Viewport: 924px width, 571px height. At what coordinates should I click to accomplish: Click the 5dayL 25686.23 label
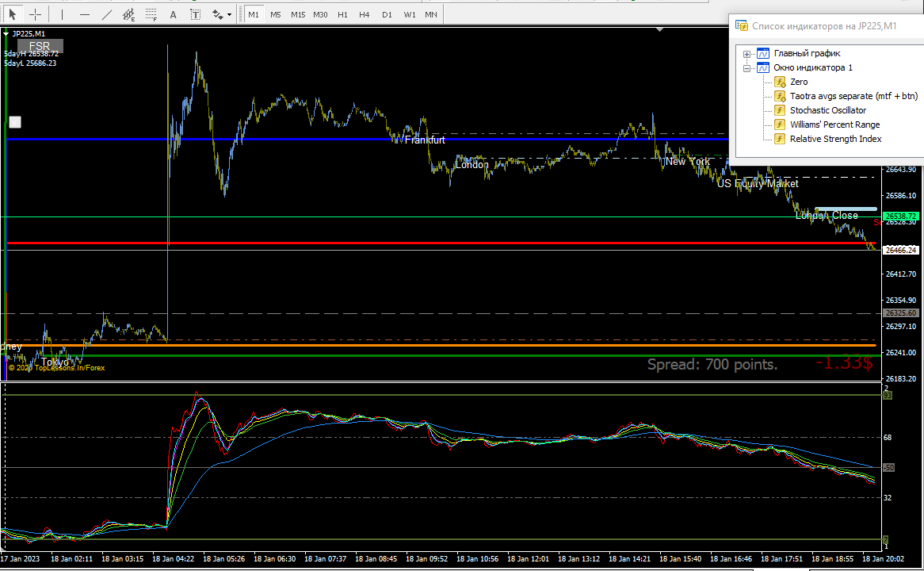(x=30, y=63)
